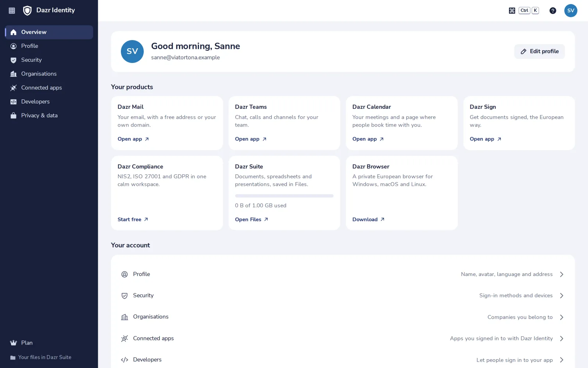Viewport: 588px width, 368px height.
Task: Open app link under Dazr Sign
Action: (x=485, y=139)
